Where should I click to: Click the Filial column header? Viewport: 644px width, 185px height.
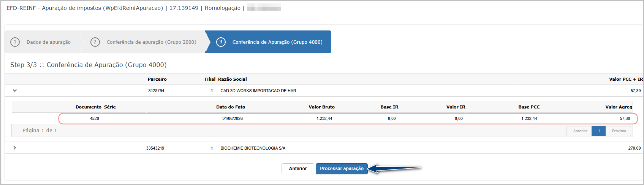[210, 79]
